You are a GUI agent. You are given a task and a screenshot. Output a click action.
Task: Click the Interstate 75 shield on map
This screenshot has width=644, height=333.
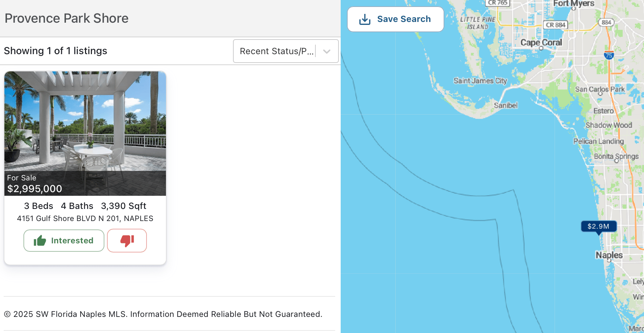608,55
